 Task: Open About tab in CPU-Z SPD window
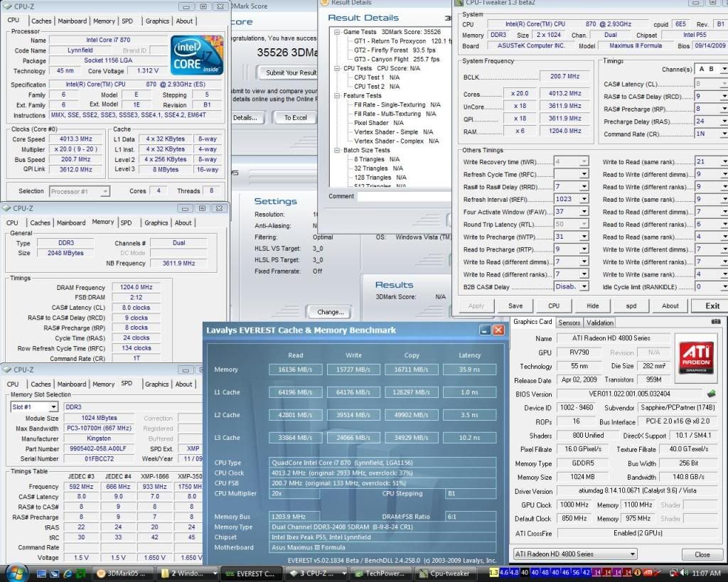183,384
